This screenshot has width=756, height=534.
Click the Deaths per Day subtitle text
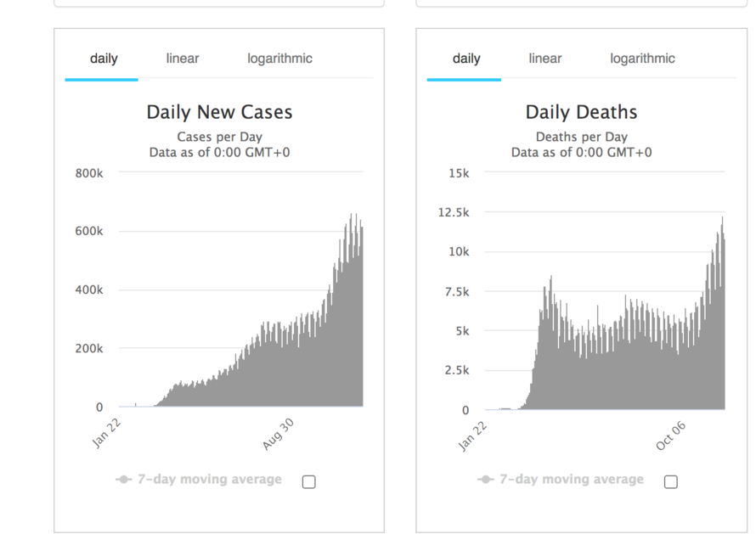(x=581, y=137)
